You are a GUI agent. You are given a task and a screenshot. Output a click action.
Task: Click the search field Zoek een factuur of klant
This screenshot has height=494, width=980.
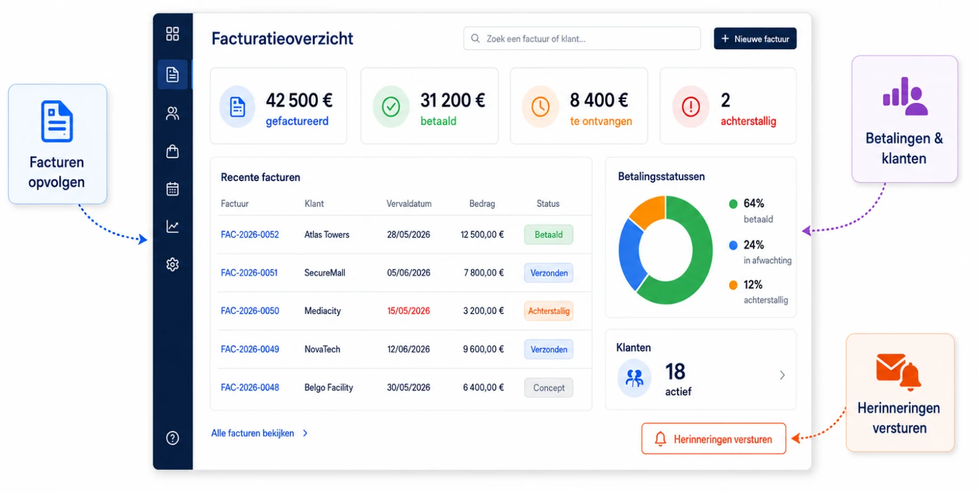coord(582,39)
